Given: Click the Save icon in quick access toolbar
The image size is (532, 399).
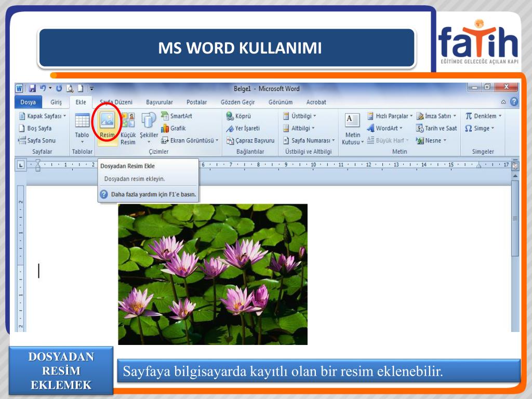Looking at the screenshot, I should [x=32, y=88].
